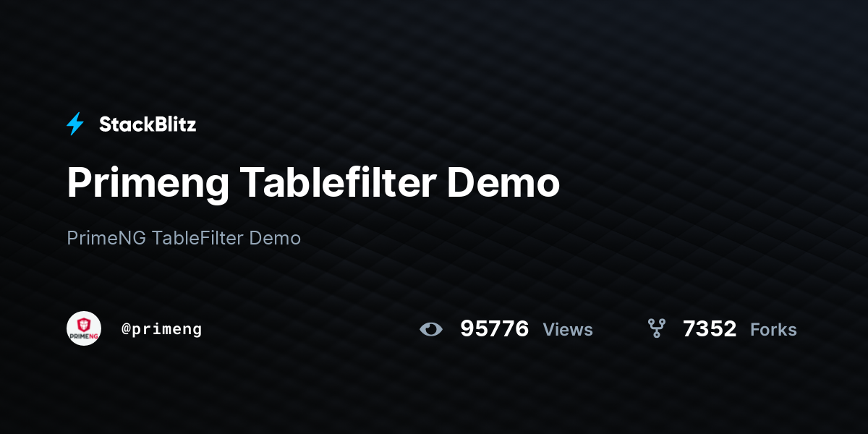Click the word PrimeNG in gray subtitle
The height and width of the screenshot is (434, 868).
click(106, 237)
